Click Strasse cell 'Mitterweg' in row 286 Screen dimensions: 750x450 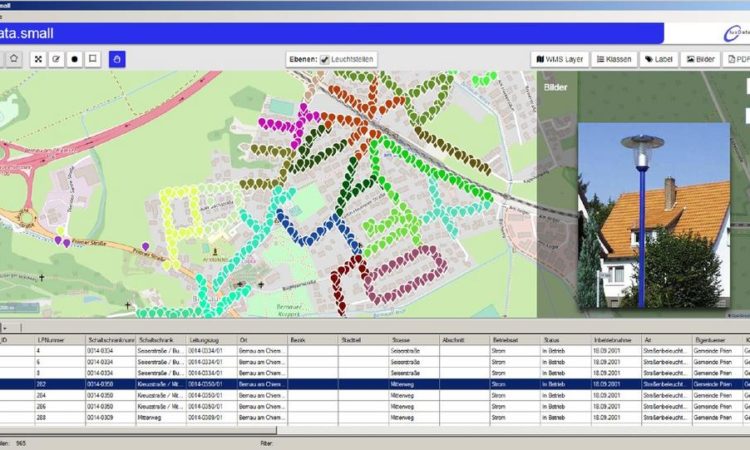[414, 406]
